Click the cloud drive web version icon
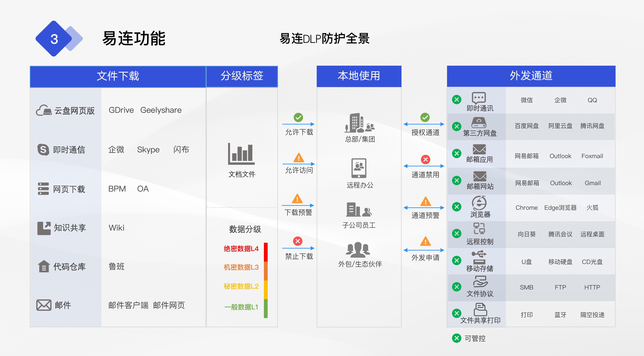This screenshot has height=356, width=644. tap(44, 110)
